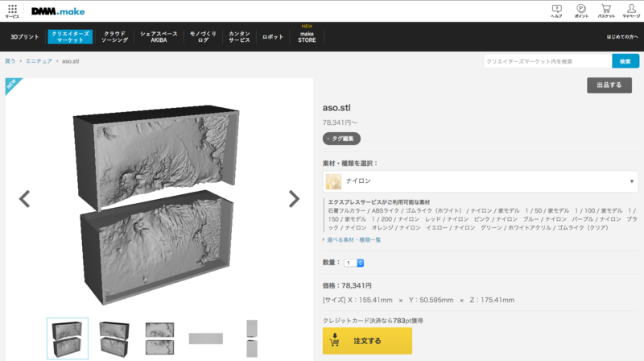Open the マイページ user icon
The height and width of the screenshot is (361, 644).
point(631,11)
